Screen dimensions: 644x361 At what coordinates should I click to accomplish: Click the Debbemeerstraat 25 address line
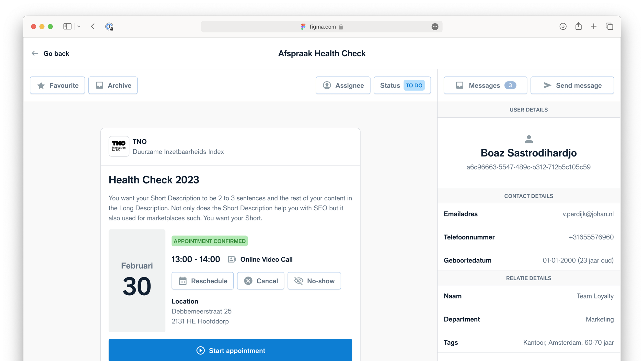tap(201, 311)
